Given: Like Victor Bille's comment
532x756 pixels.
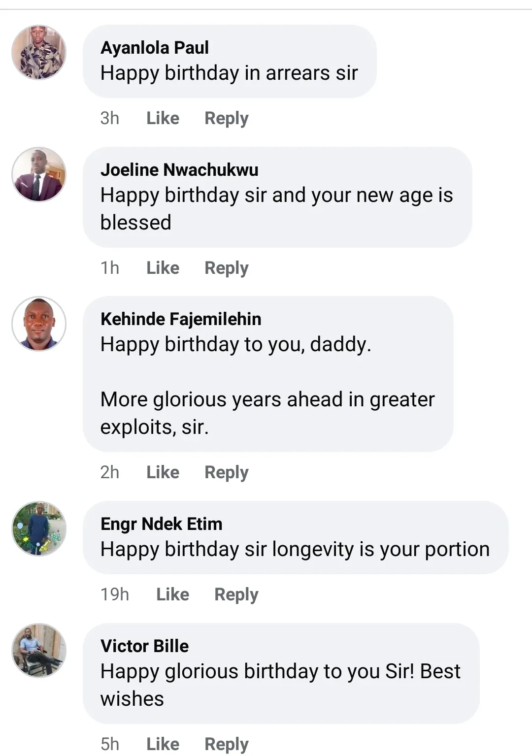Looking at the screenshot, I should click(x=163, y=744).
